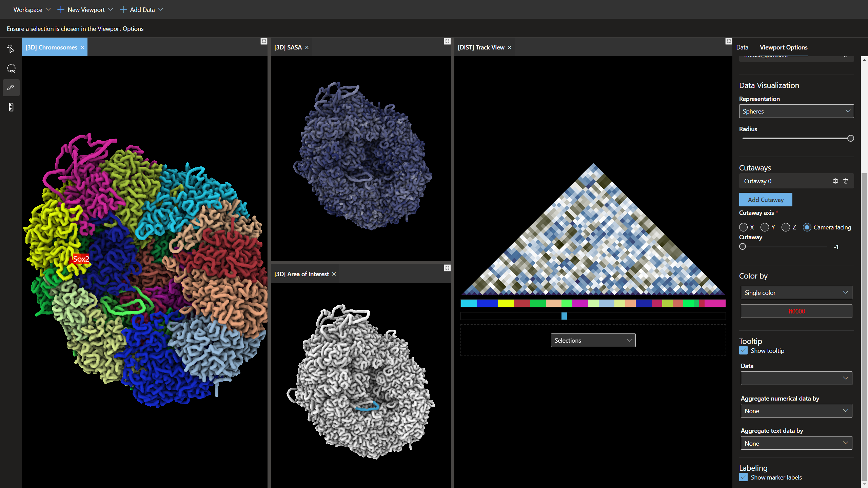Select Camera facing radio button for Cutaway axis

coord(807,227)
